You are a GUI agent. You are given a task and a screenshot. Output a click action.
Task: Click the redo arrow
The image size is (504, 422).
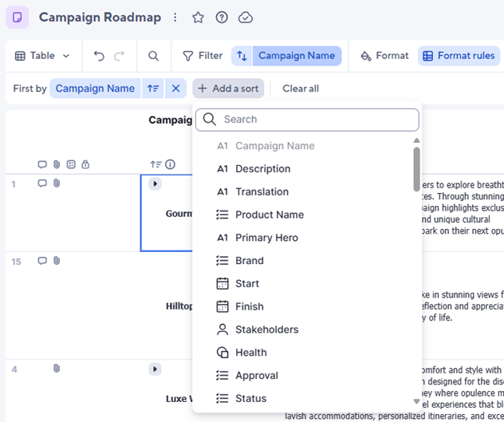(x=120, y=56)
